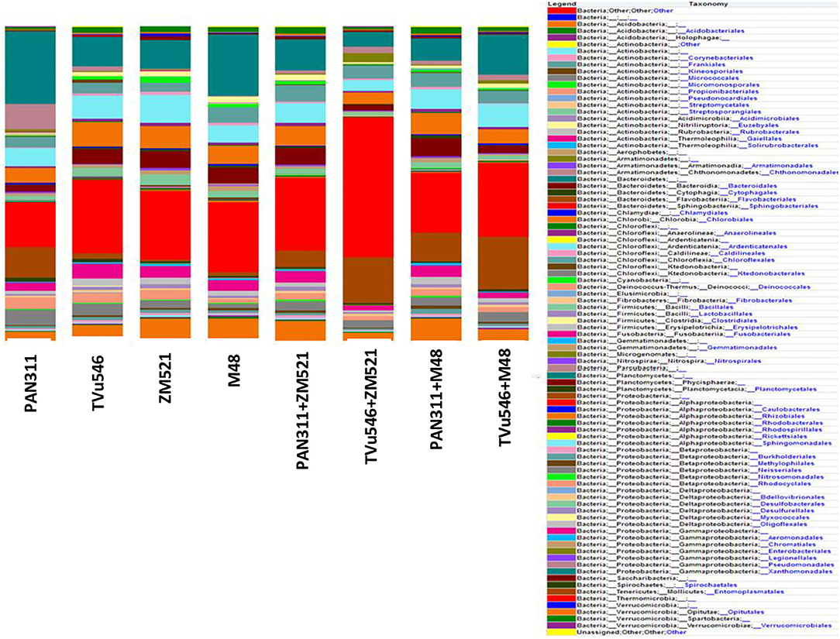
Task: Open the Planctomycetales taxonomy link
Action: 785,390
